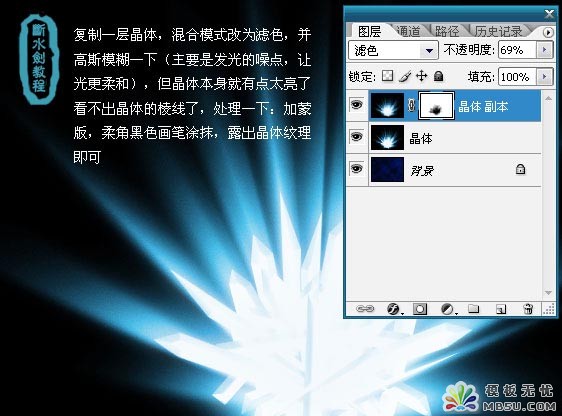Hide the 晶体 layer via eye icon
This screenshot has height=416, width=562.
357,137
